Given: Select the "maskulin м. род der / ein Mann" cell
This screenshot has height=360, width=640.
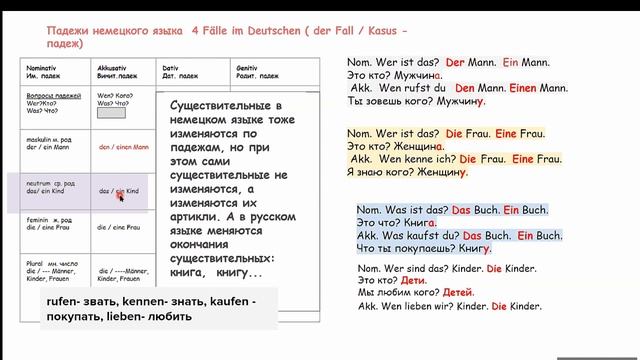Looking at the screenshot, I should pos(55,151).
